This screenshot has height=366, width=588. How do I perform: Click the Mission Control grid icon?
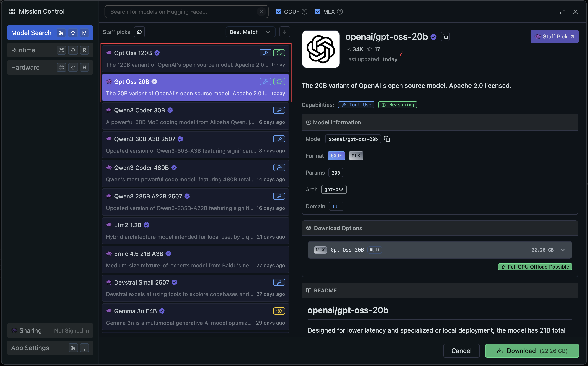[x=12, y=11]
